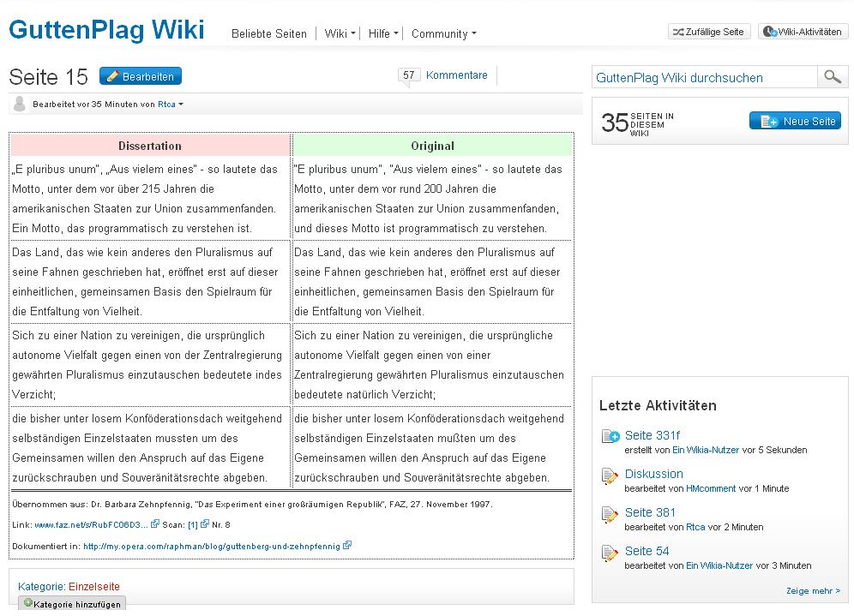Click the edit icon beside Diskussion
Image resolution: width=854 pixels, height=616 pixels.
pos(610,475)
